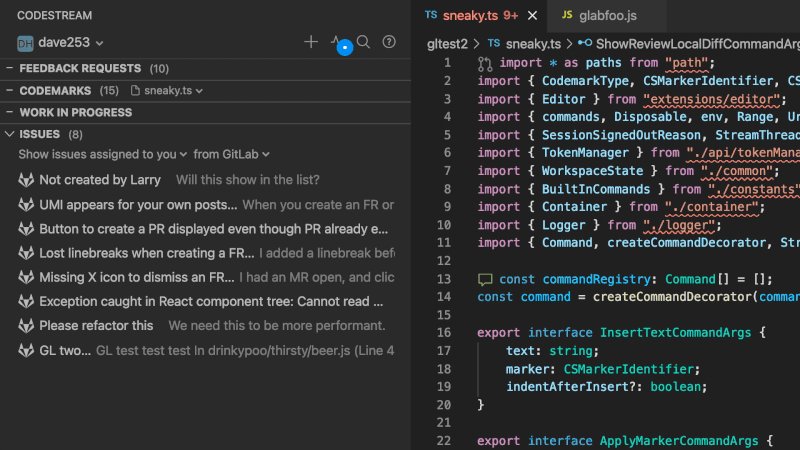Image resolution: width=800 pixels, height=450 pixels.
Task: Click GitLab icon beside 'Lost linebreaks'
Action: click(x=26, y=253)
